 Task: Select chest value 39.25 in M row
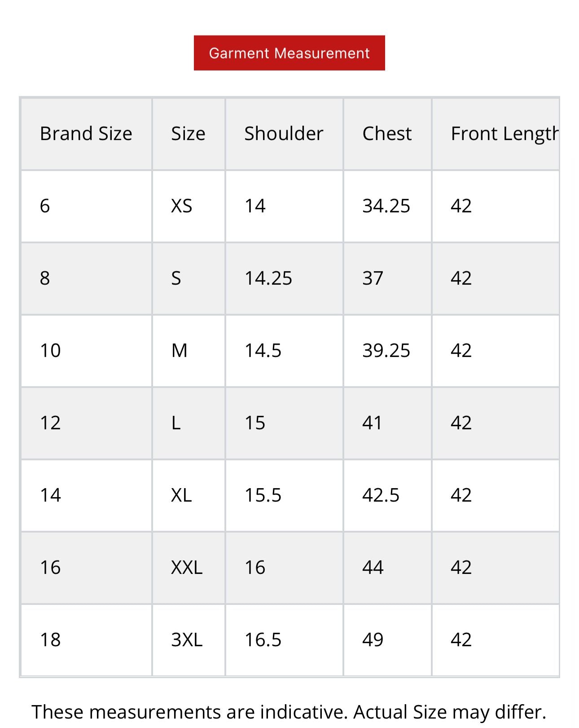(x=386, y=351)
